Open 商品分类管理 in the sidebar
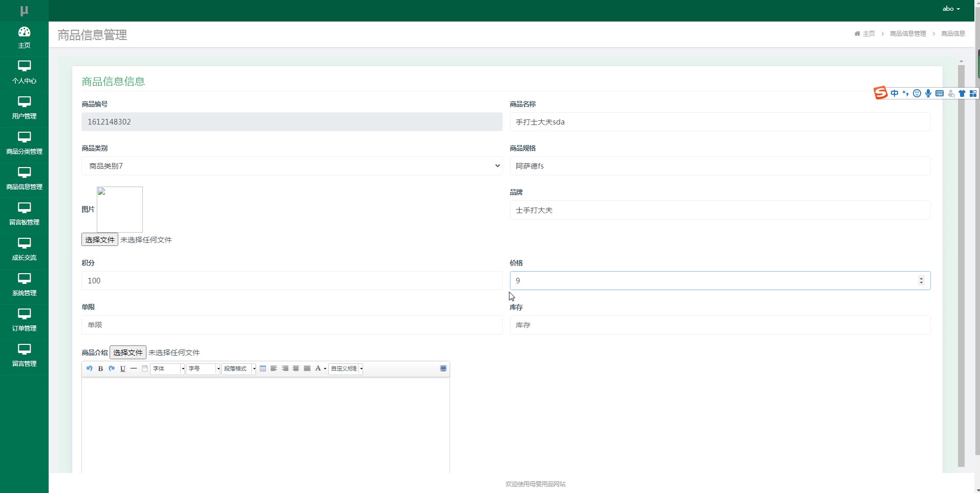The image size is (980, 493). click(x=24, y=143)
